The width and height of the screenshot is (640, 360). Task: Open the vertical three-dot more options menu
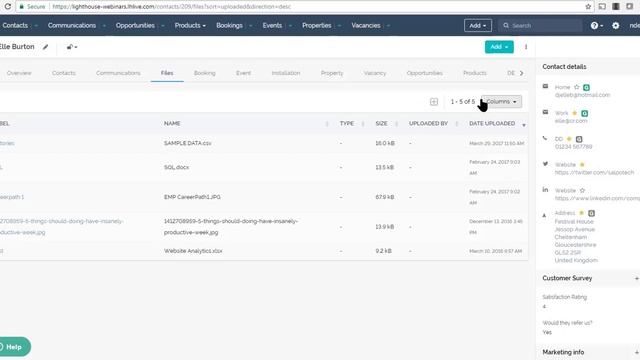tap(526, 47)
